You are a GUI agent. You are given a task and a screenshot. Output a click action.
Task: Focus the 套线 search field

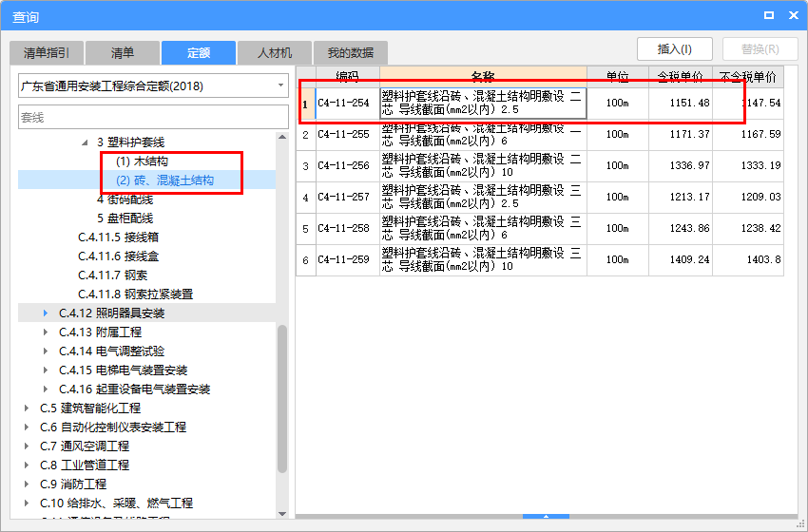154,118
